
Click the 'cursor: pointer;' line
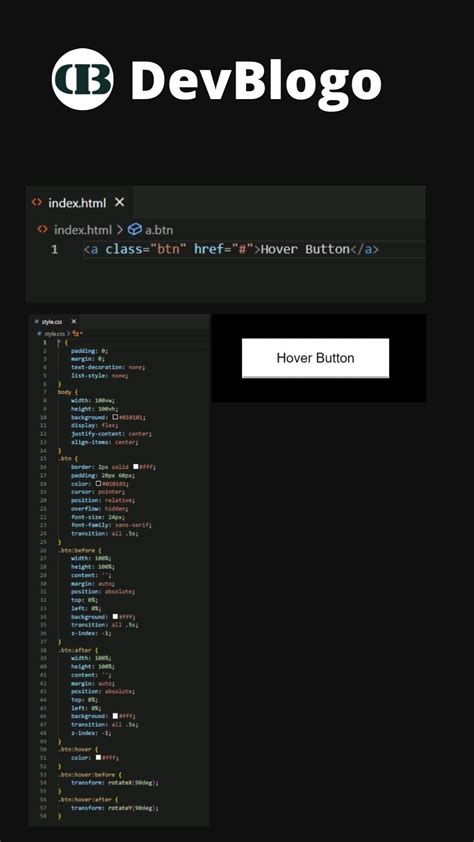pos(98,491)
